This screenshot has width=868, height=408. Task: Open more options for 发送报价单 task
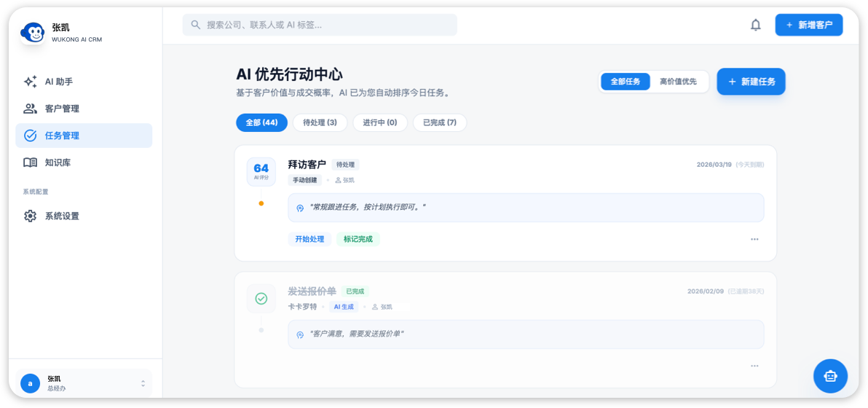[754, 366]
